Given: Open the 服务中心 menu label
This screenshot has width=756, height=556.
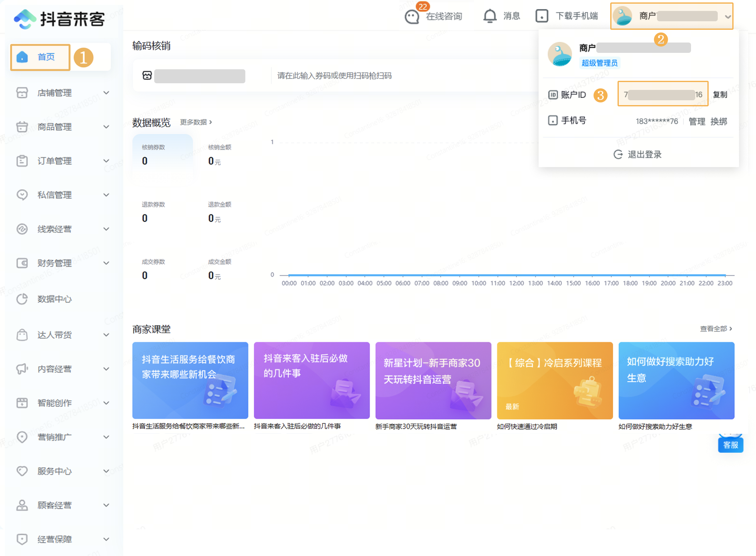Looking at the screenshot, I should click(54, 471).
